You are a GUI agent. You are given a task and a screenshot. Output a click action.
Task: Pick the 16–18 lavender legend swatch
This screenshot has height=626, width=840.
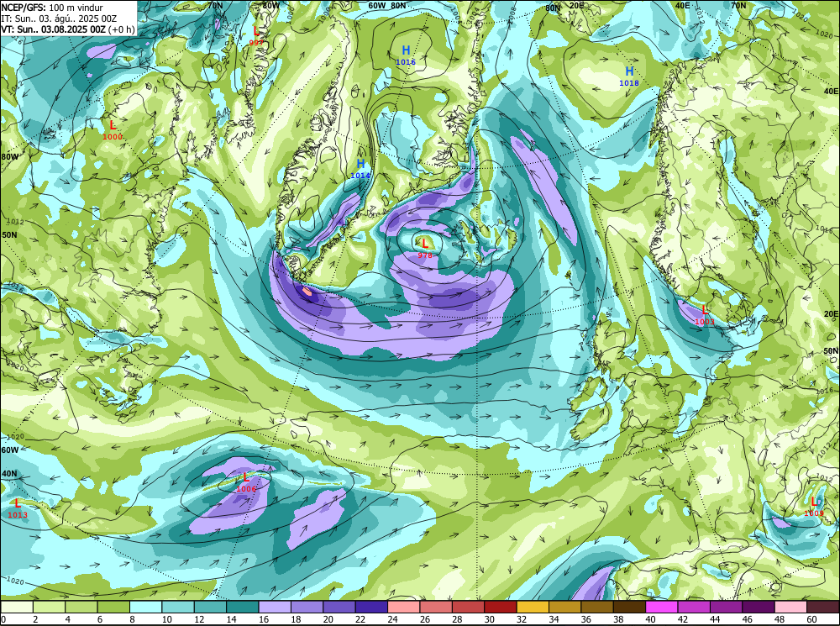275,607
